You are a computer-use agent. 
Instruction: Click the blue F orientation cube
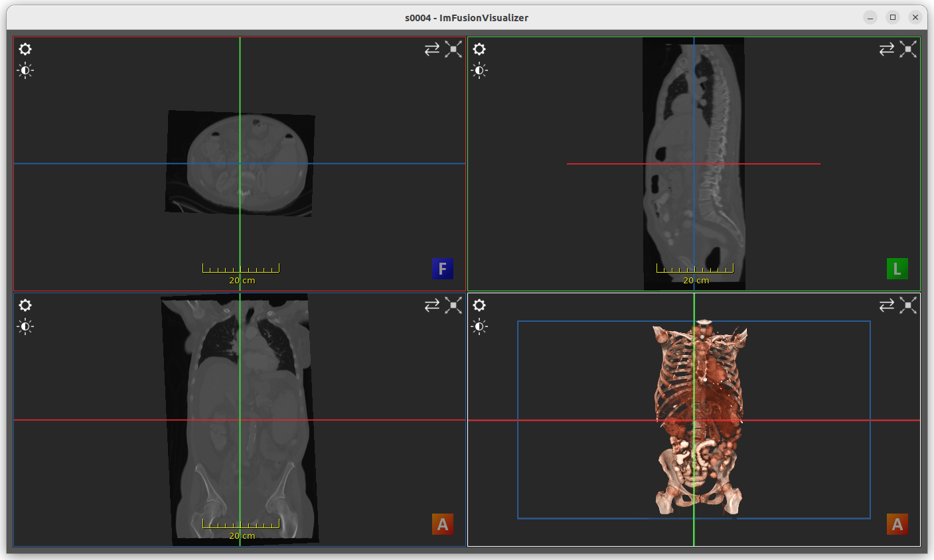pyautogui.click(x=443, y=269)
